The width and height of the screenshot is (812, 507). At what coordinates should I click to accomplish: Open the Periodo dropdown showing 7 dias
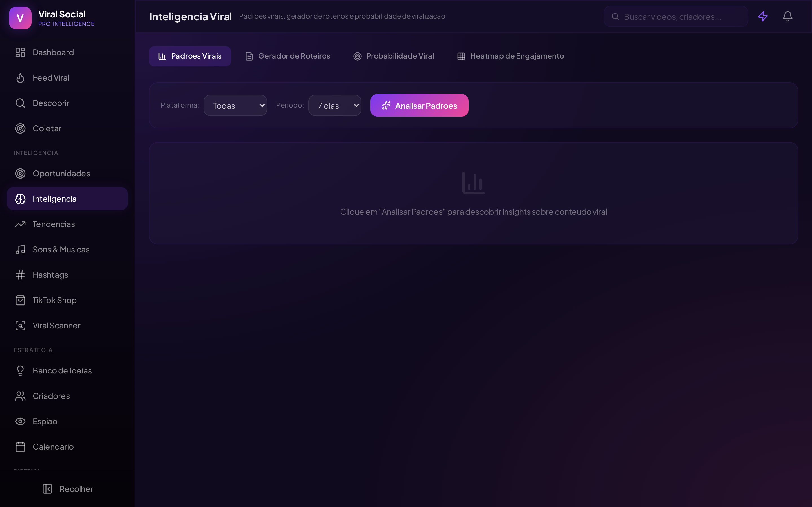pos(335,106)
